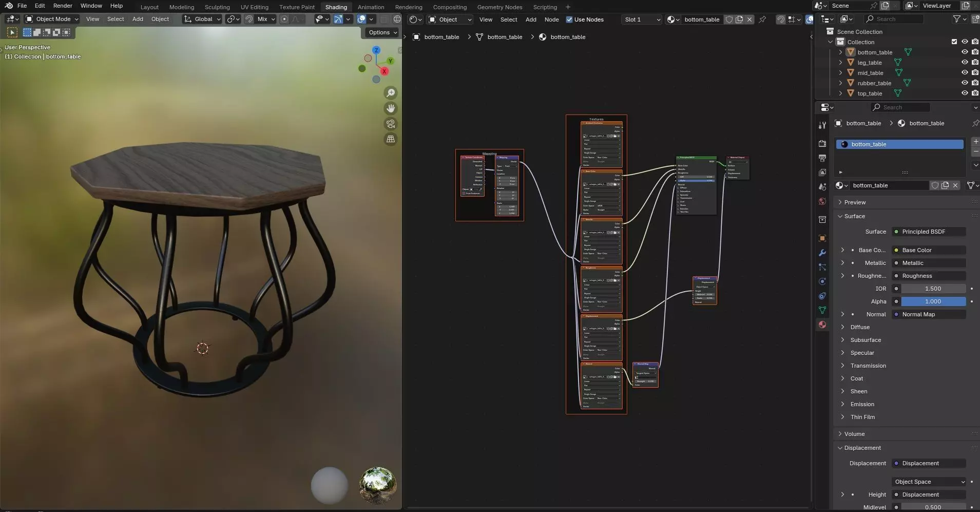Screen dimensions: 980x512
Task: Switch to the UV Editing workspace tab
Action: [254, 7]
